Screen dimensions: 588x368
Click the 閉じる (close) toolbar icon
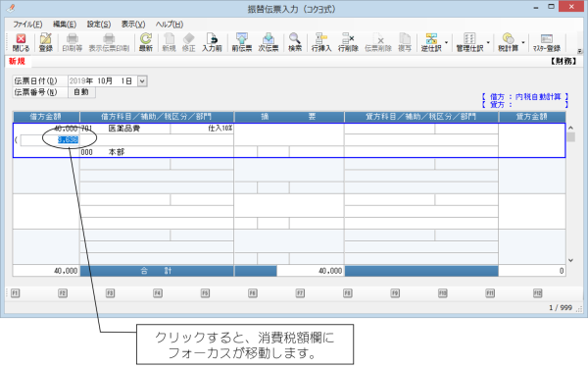[21, 42]
